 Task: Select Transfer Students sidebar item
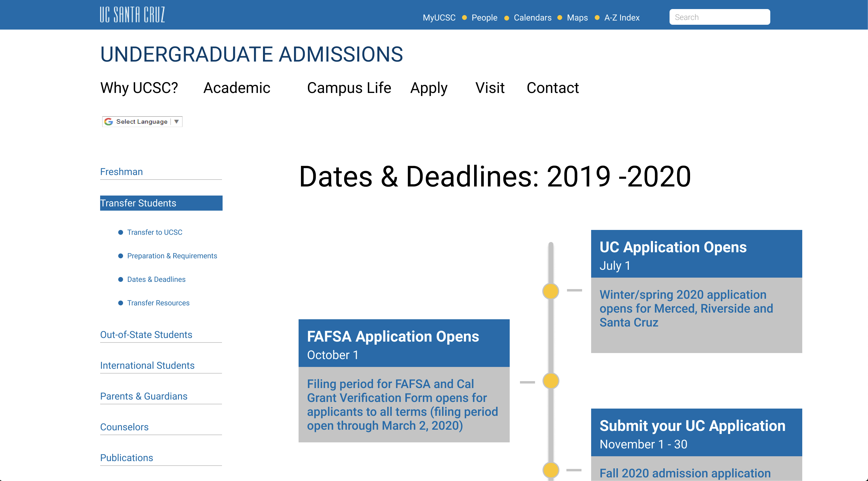coord(161,203)
